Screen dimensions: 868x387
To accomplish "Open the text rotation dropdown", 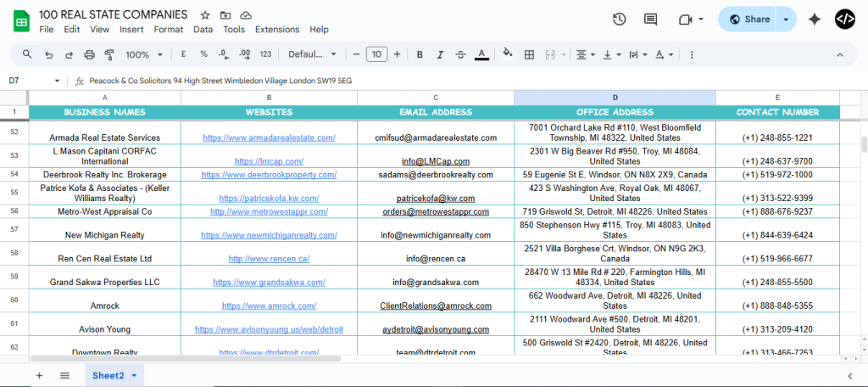I will 664,54.
